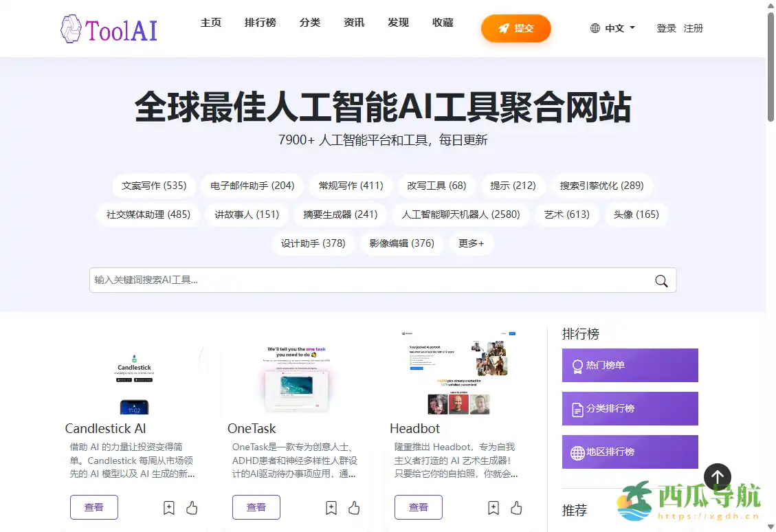Go to the 分类 menu item

(310, 23)
